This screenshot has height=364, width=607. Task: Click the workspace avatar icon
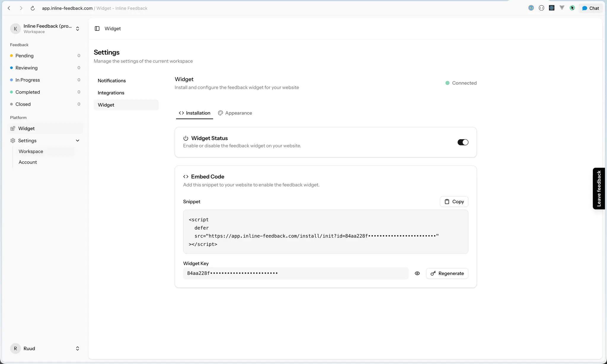(15, 29)
